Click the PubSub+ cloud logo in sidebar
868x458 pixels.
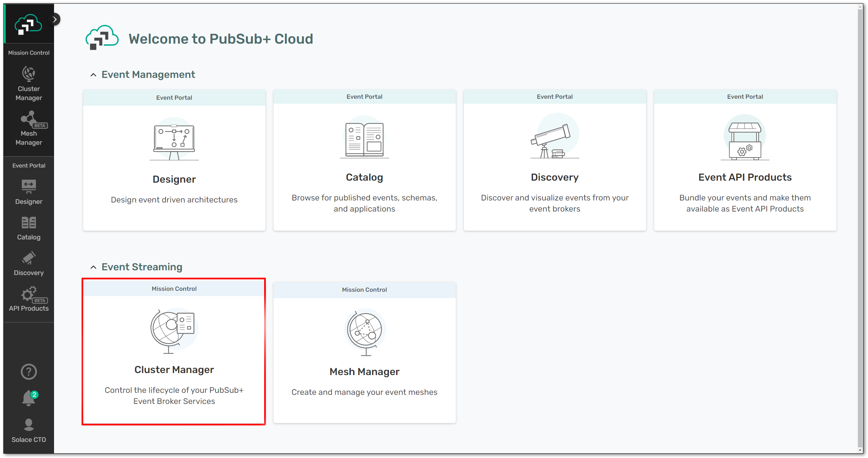28,24
